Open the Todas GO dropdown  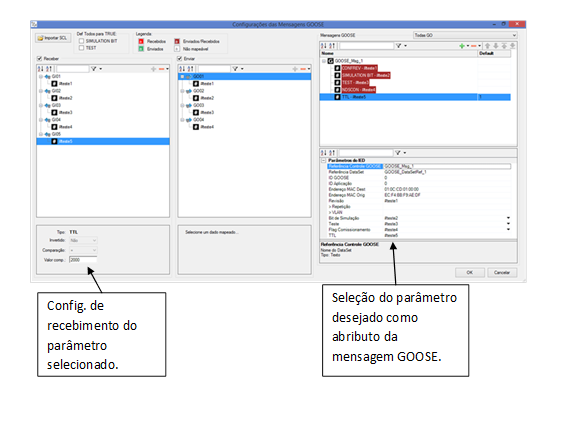[465, 35]
